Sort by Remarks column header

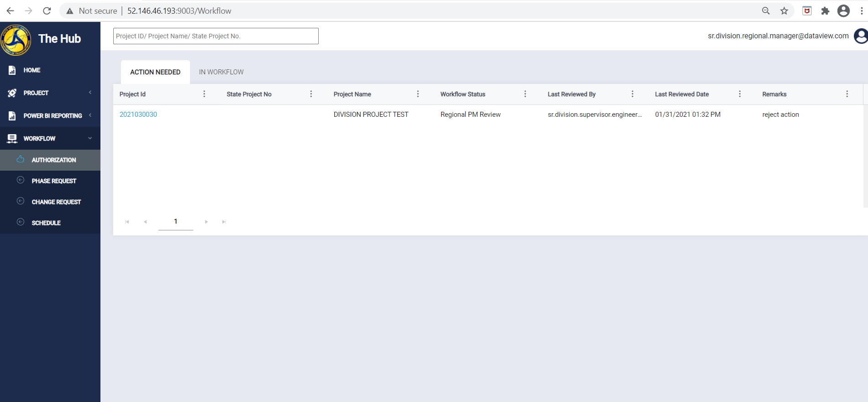tap(774, 94)
